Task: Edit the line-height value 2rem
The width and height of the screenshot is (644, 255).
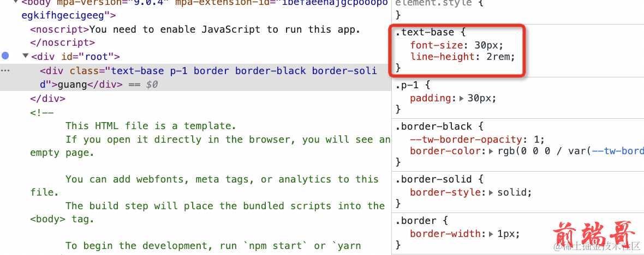Action: [502, 57]
